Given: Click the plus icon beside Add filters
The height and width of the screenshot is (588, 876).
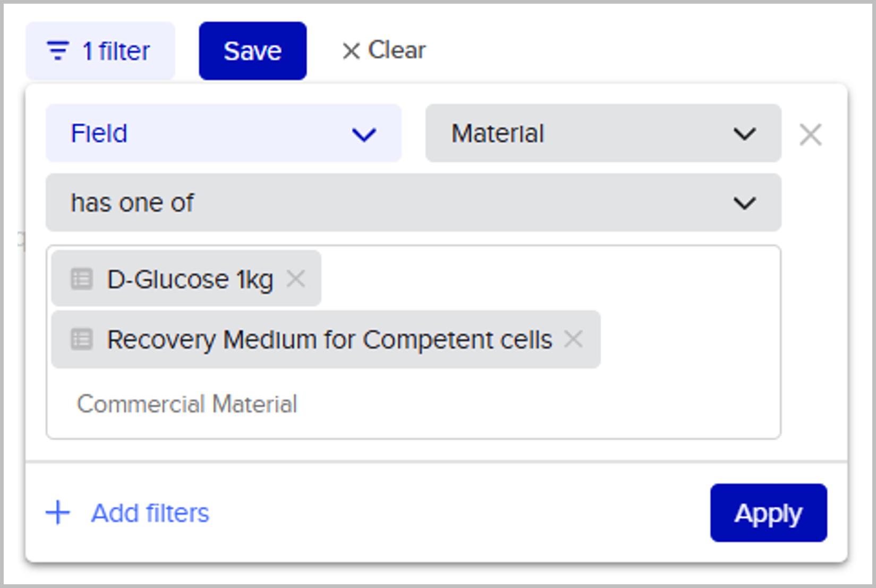Looking at the screenshot, I should (x=58, y=513).
